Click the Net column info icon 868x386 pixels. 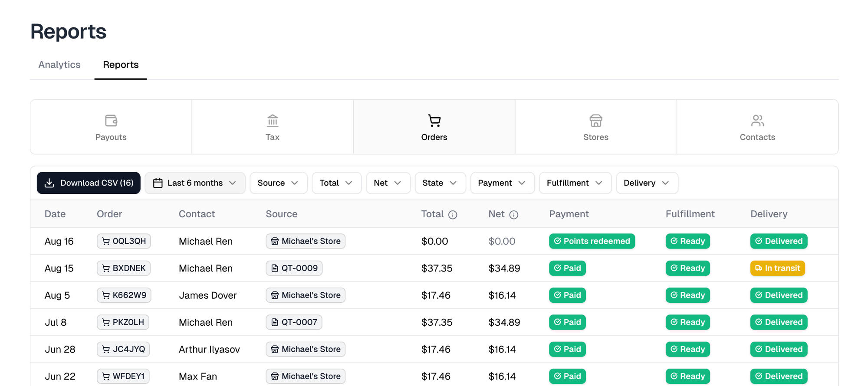514,215
